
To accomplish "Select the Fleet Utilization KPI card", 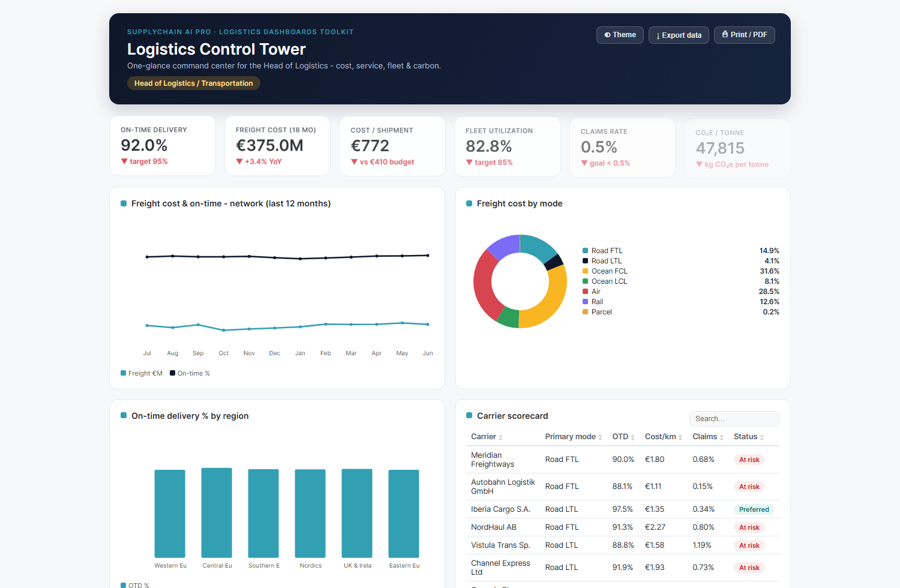I will coord(508,147).
